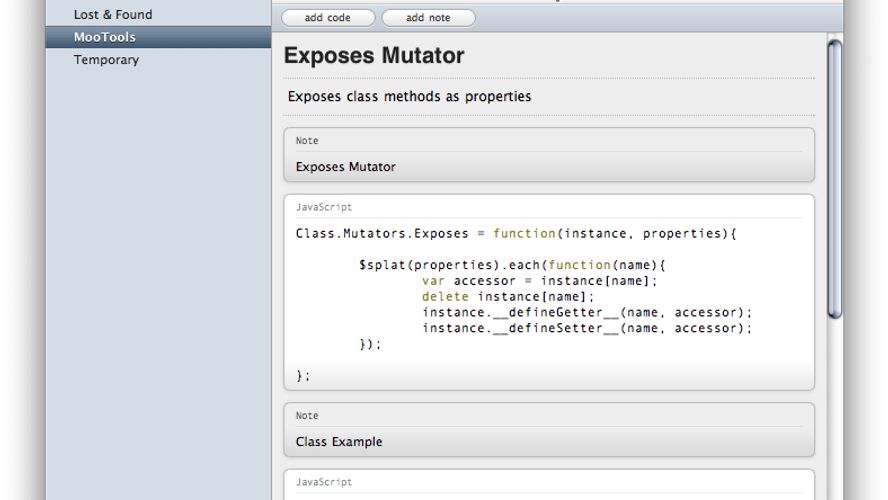Click the add code button
The image size is (888, 500).
328,18
